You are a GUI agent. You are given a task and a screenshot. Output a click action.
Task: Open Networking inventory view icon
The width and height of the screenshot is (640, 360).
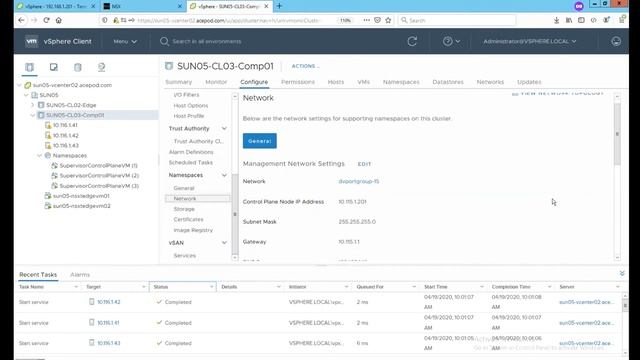[x=101, y=67]
